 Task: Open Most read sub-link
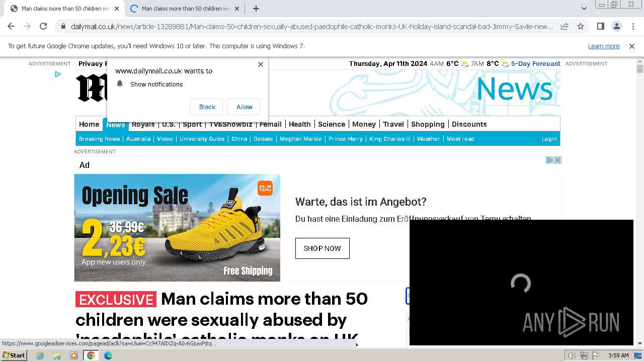[460, 139]
